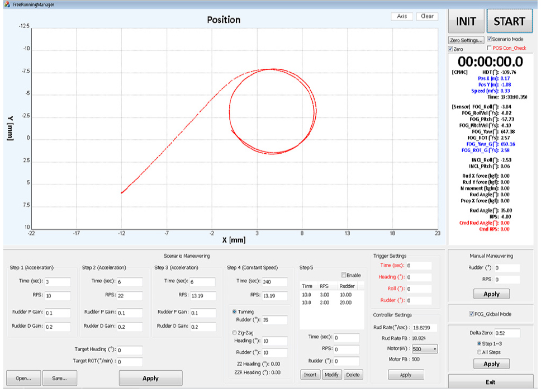
Task: Apply the Delta Zero setting
Action: click(x=491, y=364)
